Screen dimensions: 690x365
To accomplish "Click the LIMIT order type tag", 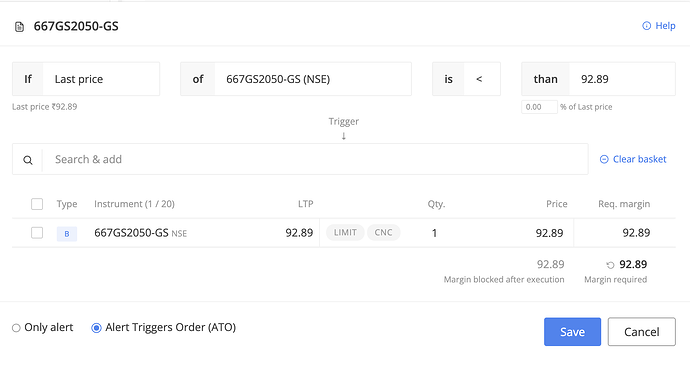I will tap(345, 232).
